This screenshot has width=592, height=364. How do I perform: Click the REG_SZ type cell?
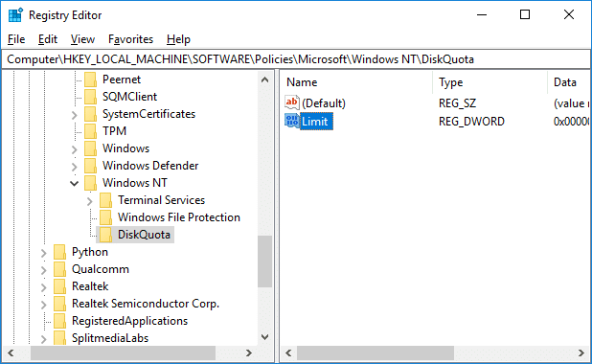(x=457, y=103)
